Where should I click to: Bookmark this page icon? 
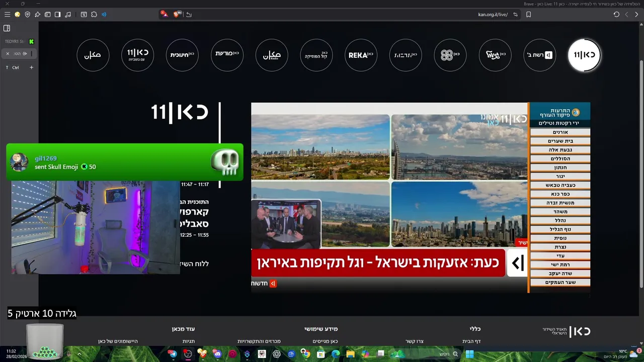click(528, 15)
